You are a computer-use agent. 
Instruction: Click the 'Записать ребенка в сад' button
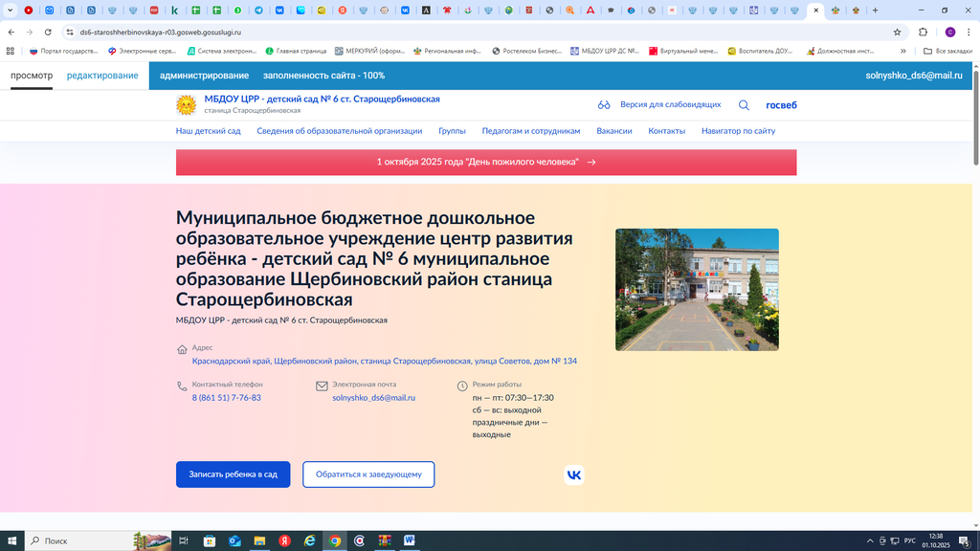coord(233,474)
